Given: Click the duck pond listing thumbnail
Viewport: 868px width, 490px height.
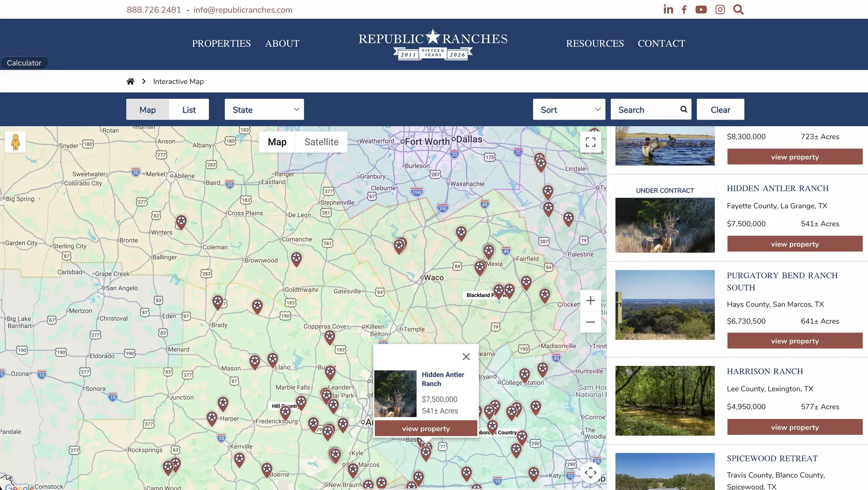Looking at the screenshot, I should 664,146.
